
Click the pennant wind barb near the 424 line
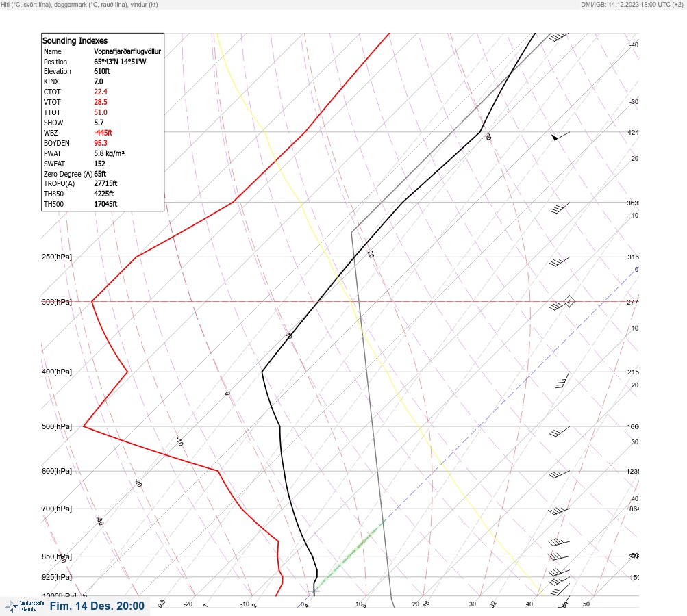pos(560,137)
